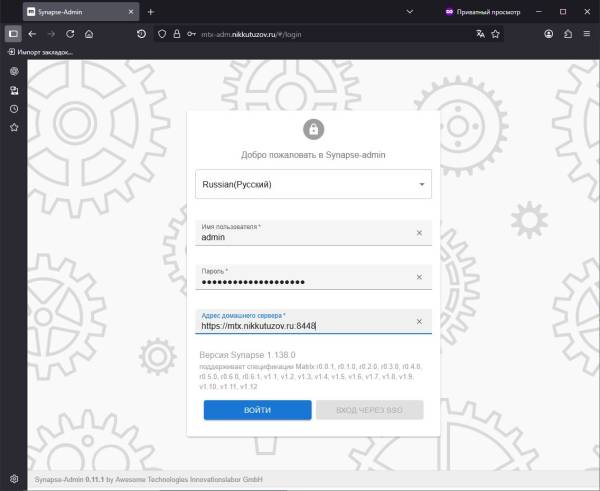Go forward to the next page
The width and height of the screenshot is (600, 491).
coord(51,34)
